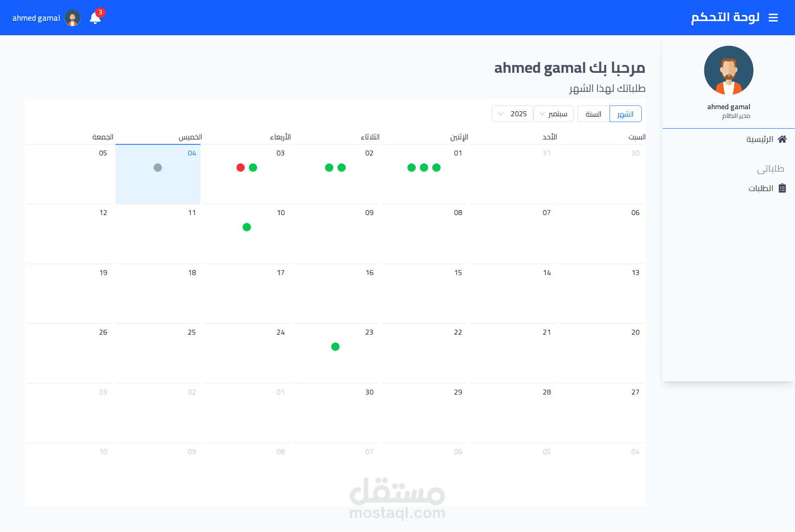Click the لوحة التحكم dashboard title

point(725,17)
